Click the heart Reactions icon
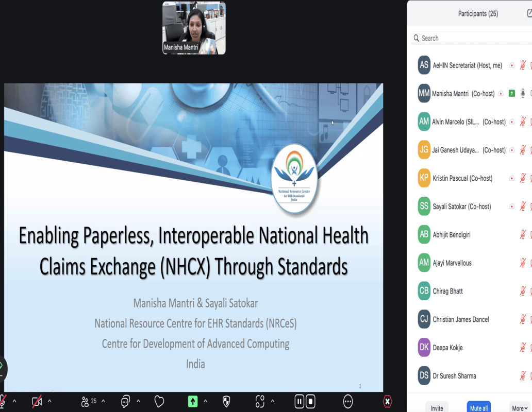532x412 pixels. [159, 401]
